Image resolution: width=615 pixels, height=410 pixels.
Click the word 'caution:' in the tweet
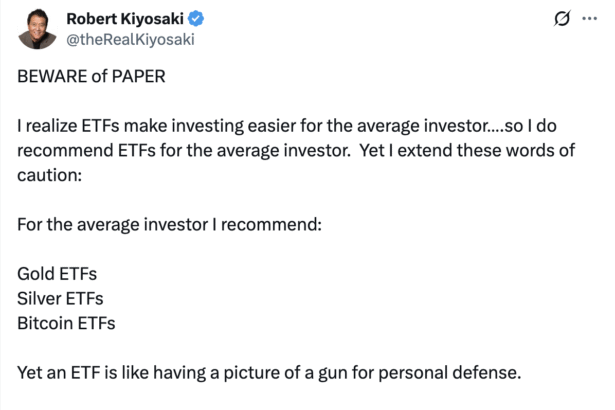point(49,175)
